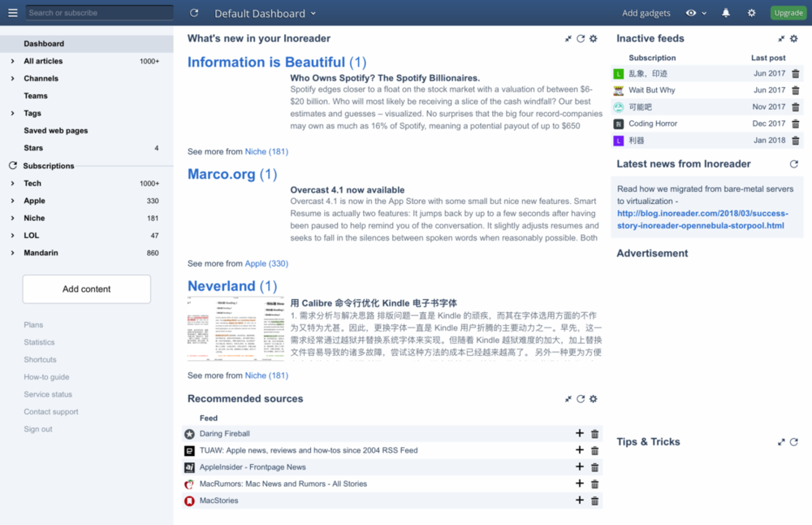Click the Upgrade button
The width and height of the screenshot is (812, 525).
coord(788,13)
